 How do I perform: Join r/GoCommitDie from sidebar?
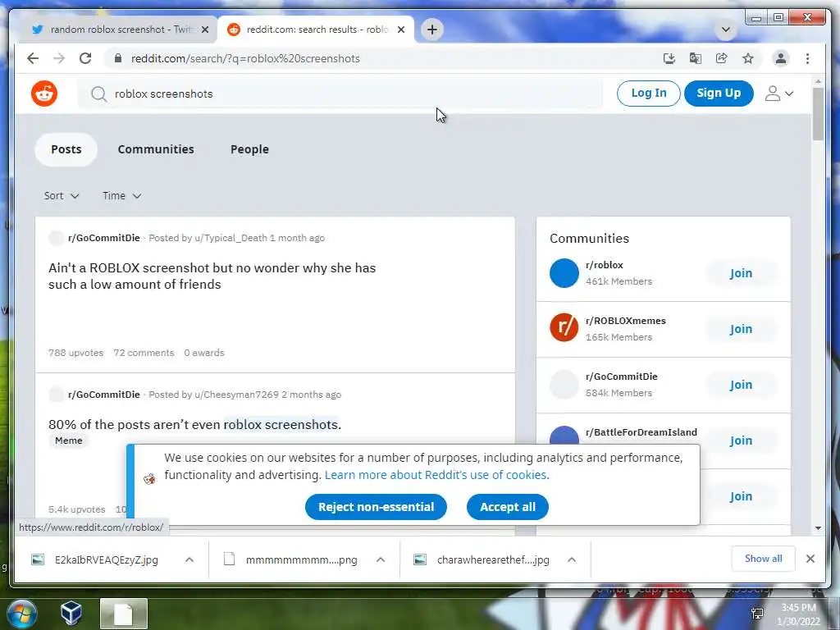tap(741, 385)
